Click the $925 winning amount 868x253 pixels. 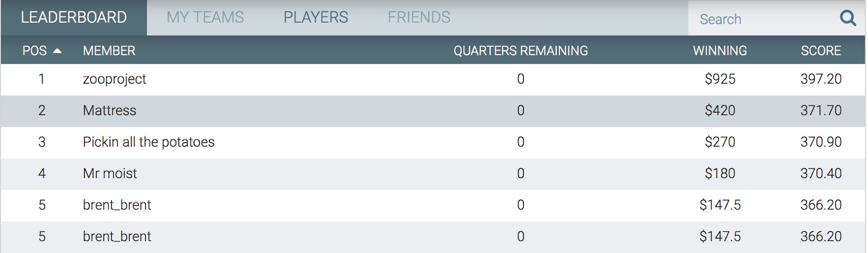tap(720, 79)
